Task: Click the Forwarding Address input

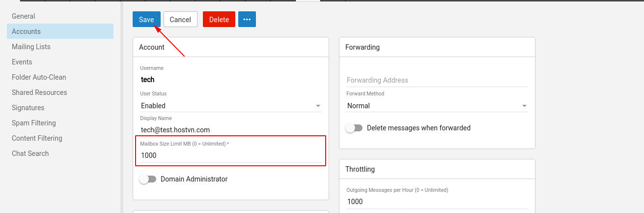Action: [437, 80]
